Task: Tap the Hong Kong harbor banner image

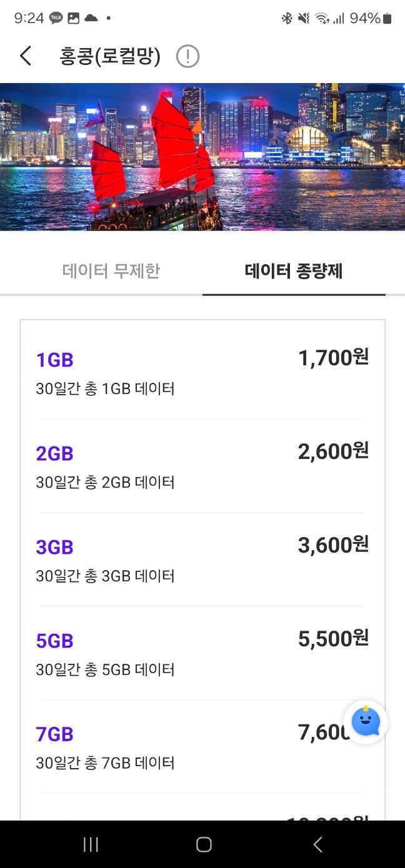Action: 202,157
